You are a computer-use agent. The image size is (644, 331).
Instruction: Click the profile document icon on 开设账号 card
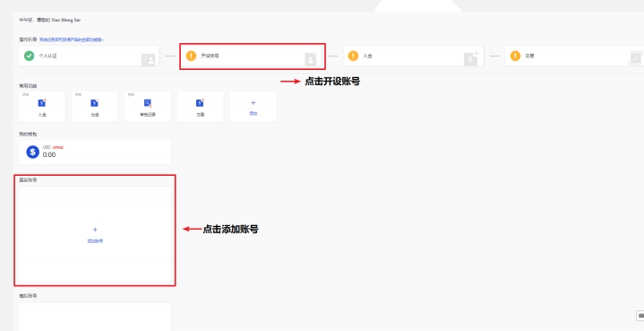311,59
